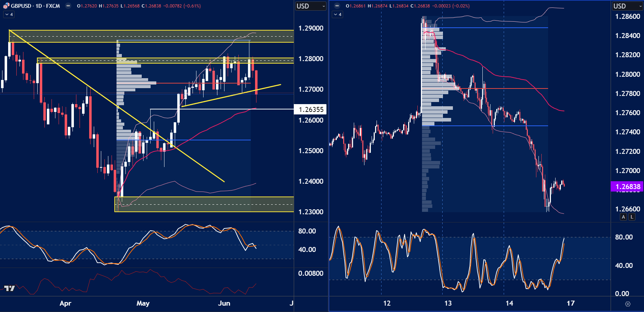Screen dimensions: 644x312
Task: Click the May label on the time axis
Action: (x=143, y=303)
